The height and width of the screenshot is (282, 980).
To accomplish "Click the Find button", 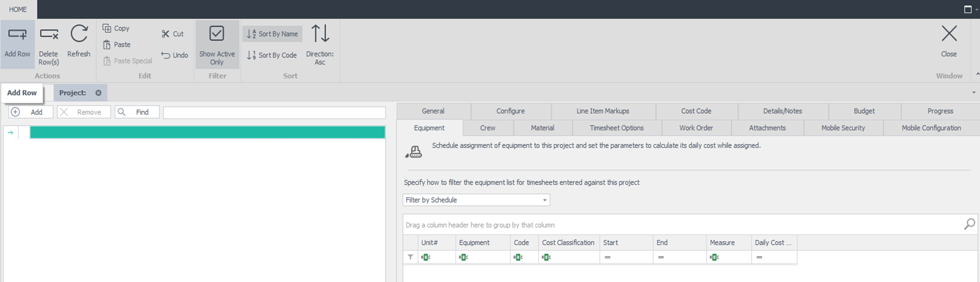I will 137,112.
